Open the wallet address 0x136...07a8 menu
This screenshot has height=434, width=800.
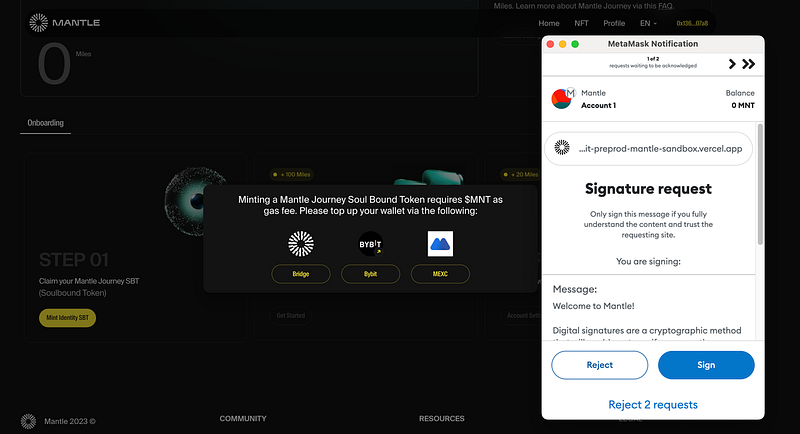tap(692, 23)
